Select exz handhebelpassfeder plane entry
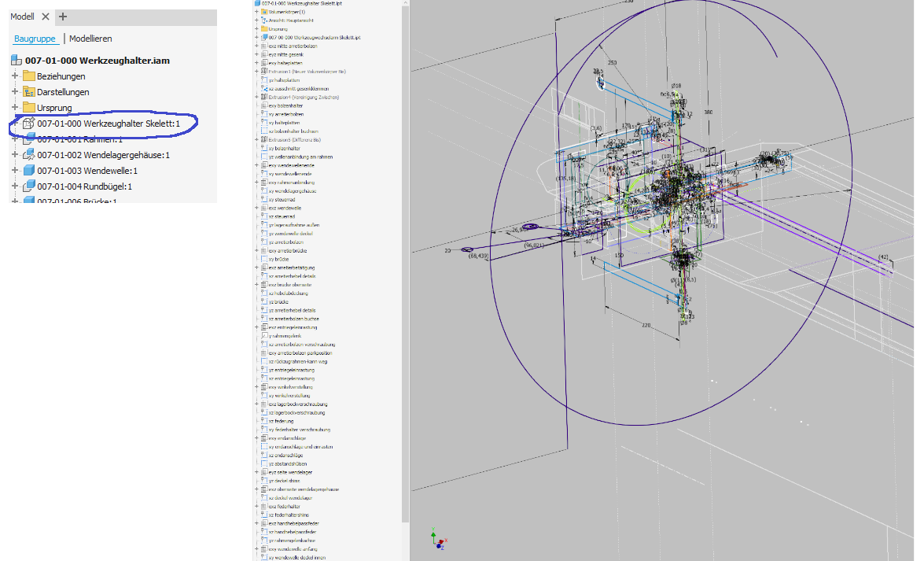Viewport: 924px width, 561px height. point(293,524)
